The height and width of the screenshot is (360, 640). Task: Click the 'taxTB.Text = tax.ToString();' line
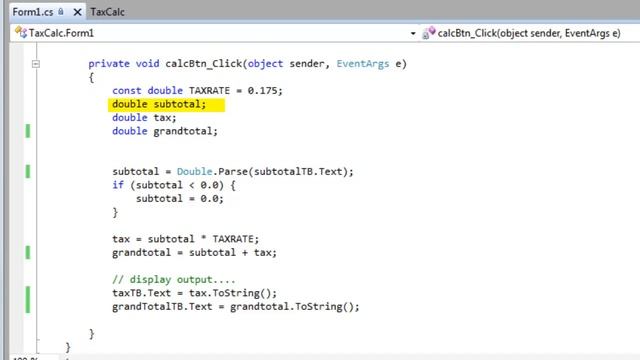click(x=194, y=293)
